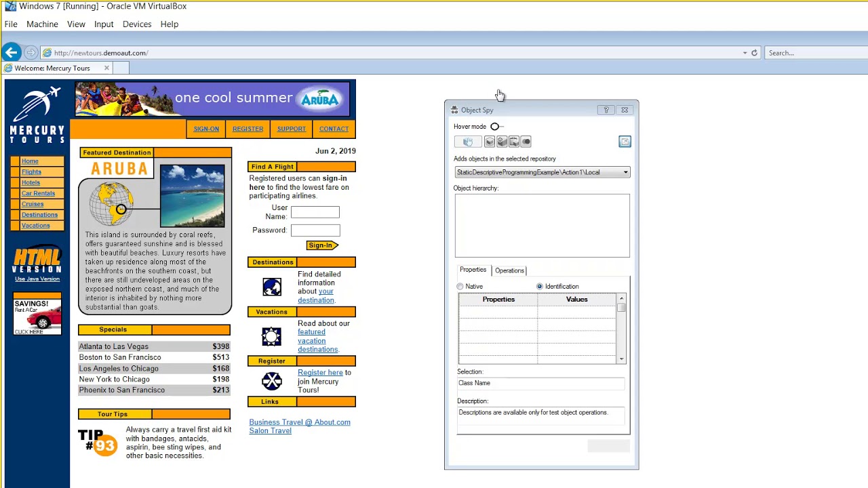Click the Password input field
This screenshot has width=868, height=488.
point(315,230)
